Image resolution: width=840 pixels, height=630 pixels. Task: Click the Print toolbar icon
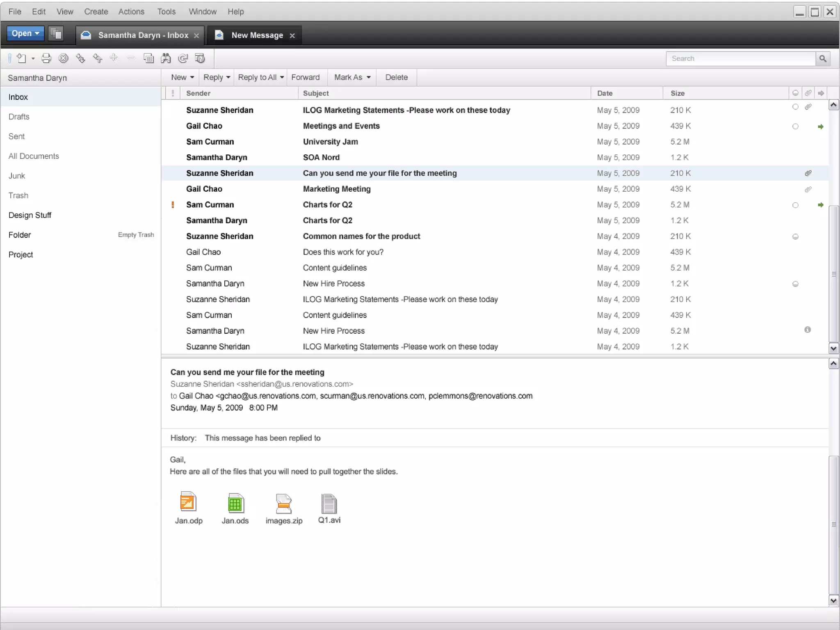pos(46,58)
